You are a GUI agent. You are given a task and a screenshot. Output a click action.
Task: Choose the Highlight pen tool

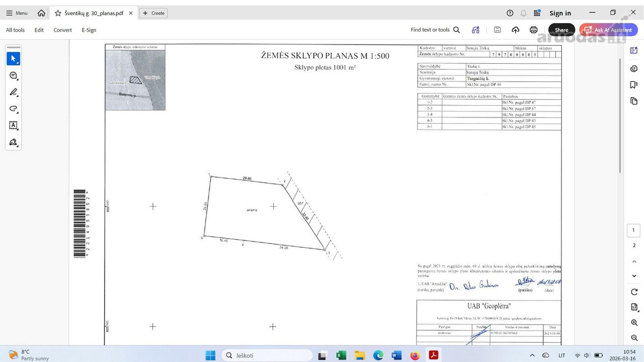pyautogui.click(x=13, y=92)
